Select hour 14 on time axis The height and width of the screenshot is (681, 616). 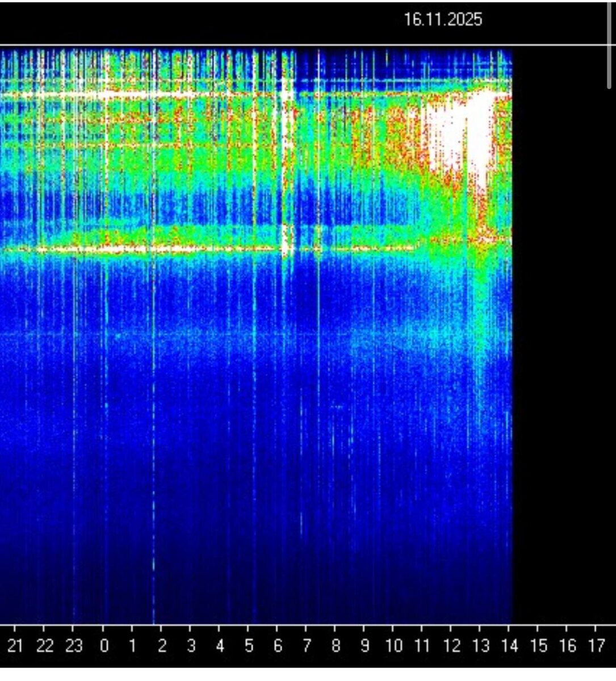coord(510,646)
